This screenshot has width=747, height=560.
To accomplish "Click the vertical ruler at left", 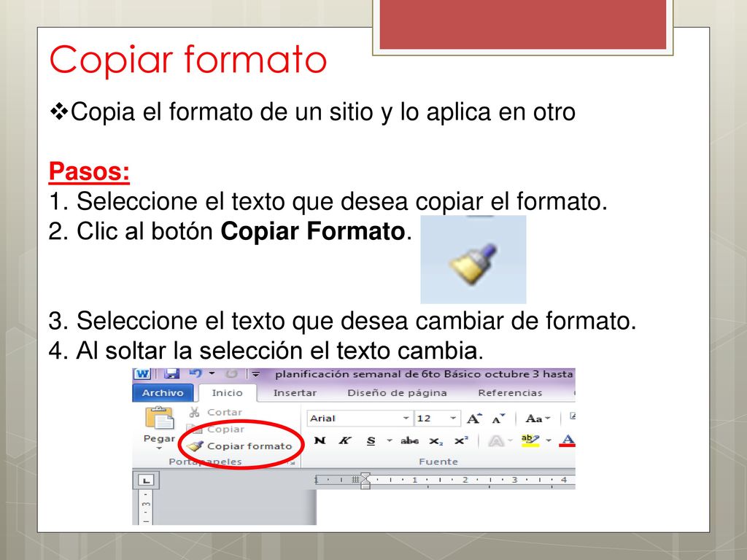I will click(146, 507).
